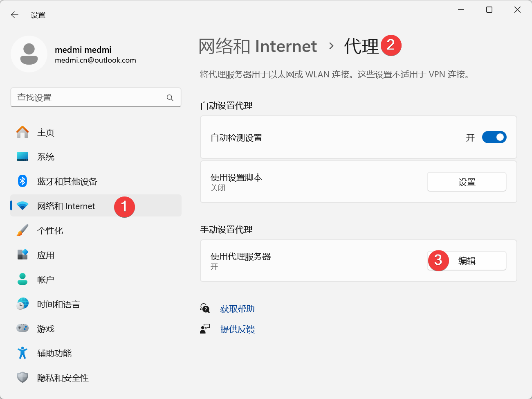Click the search magnifier icon

pos(170,98)
